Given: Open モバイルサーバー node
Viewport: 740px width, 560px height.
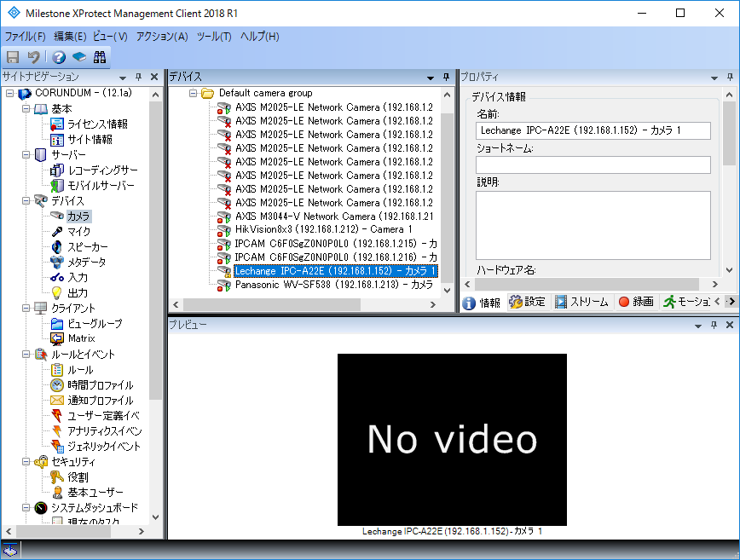Looking at the screenshot, I should coord(101,186).
